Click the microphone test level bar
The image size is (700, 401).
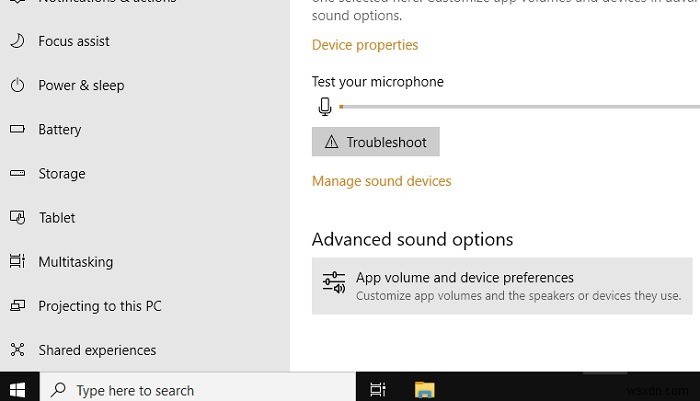pos(519,107)
